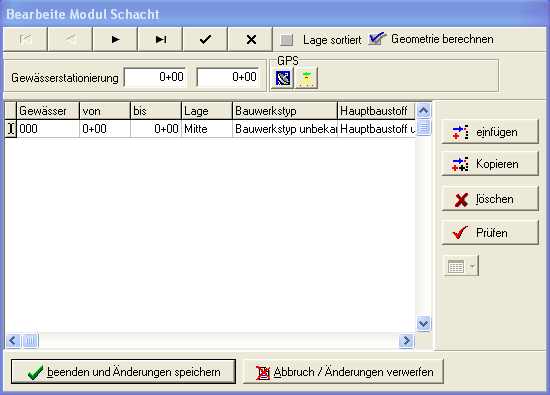Click the bis column header
Image resolution: width=550 pixels, height=395 pixels.
pos(156,111)
